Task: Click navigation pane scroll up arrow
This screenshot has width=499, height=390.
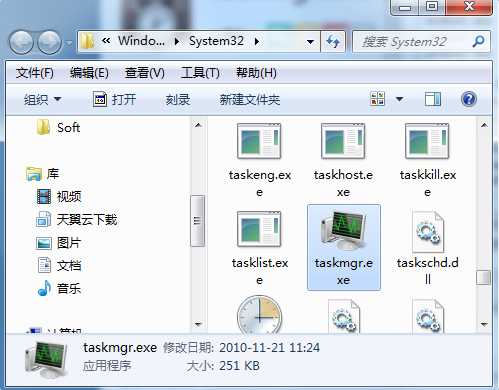Action: pos(198,125)
